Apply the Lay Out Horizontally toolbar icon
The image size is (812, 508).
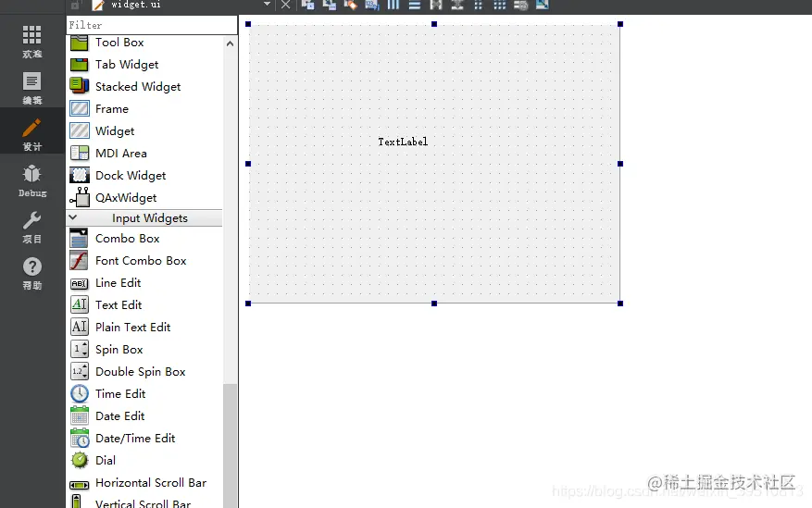[394, 5]
